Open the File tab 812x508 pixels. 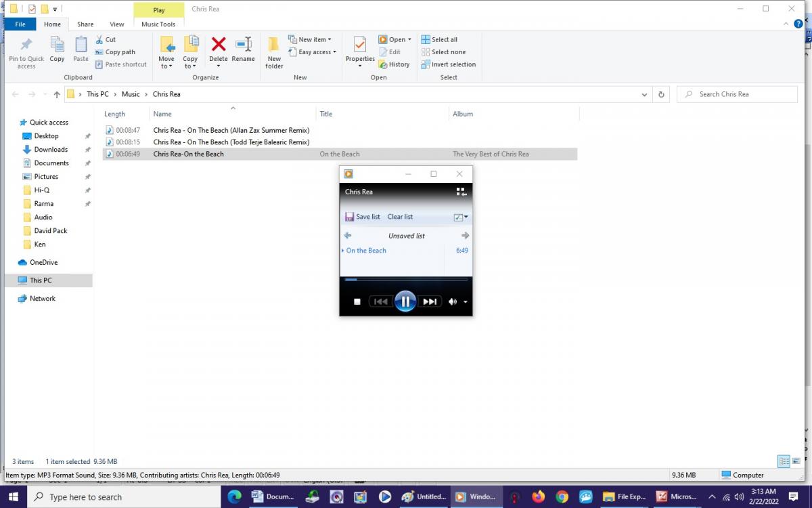click(20, 24)
